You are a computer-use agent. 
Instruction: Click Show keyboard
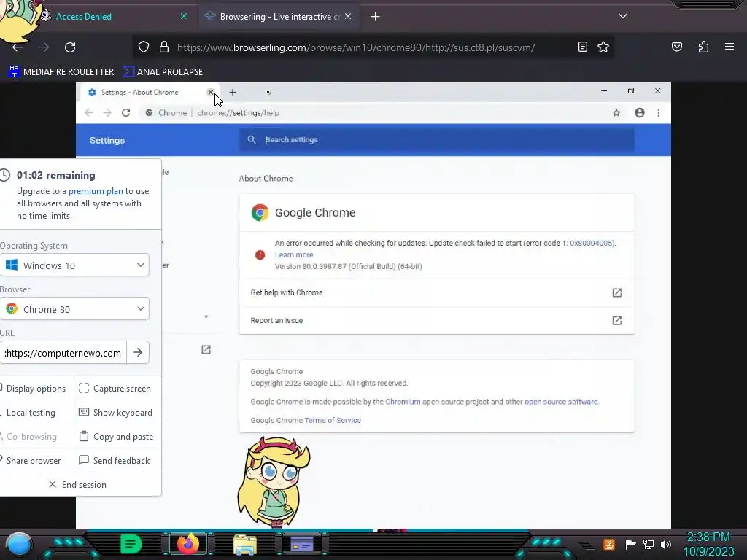click(x=117, y=413)
